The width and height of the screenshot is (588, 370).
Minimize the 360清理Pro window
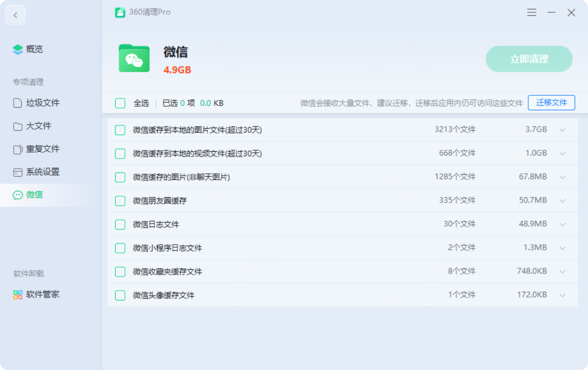tap(552, 13)
